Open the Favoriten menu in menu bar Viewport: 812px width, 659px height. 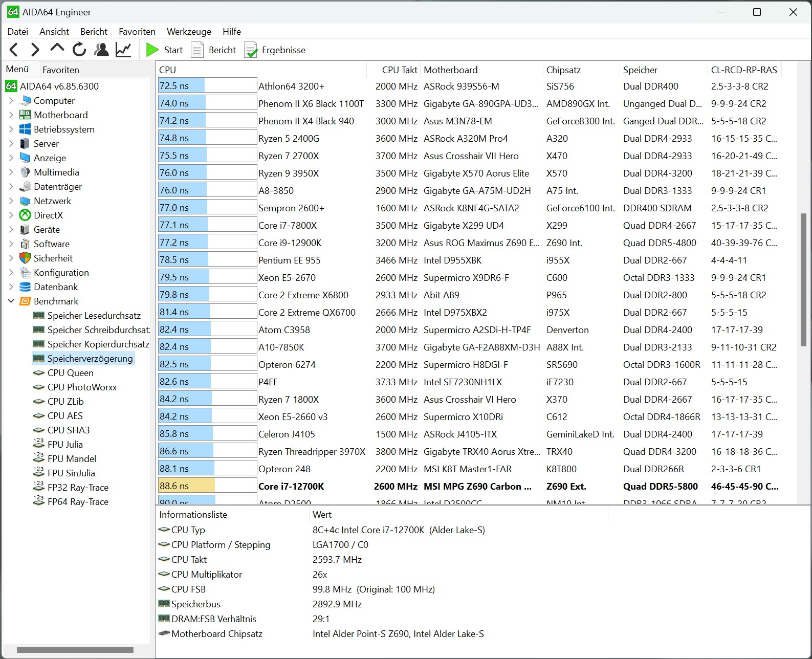click(137, 32)
